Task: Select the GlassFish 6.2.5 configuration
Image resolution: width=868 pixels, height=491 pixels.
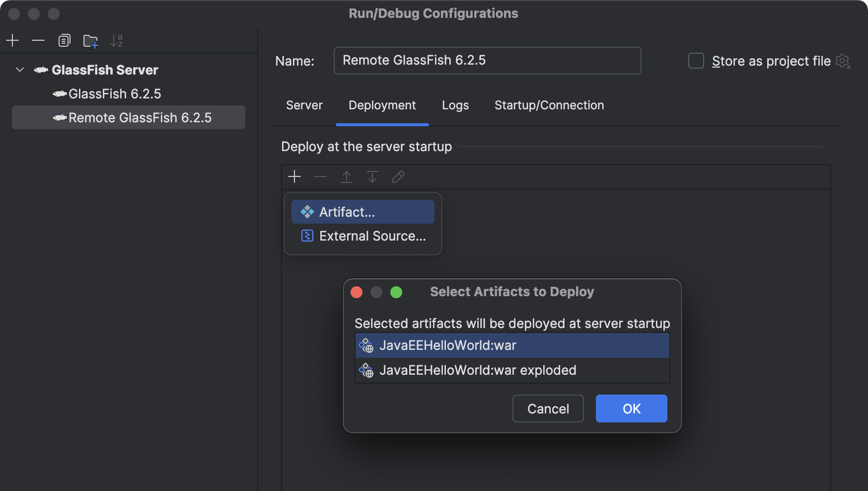Action: click(115, 93)
